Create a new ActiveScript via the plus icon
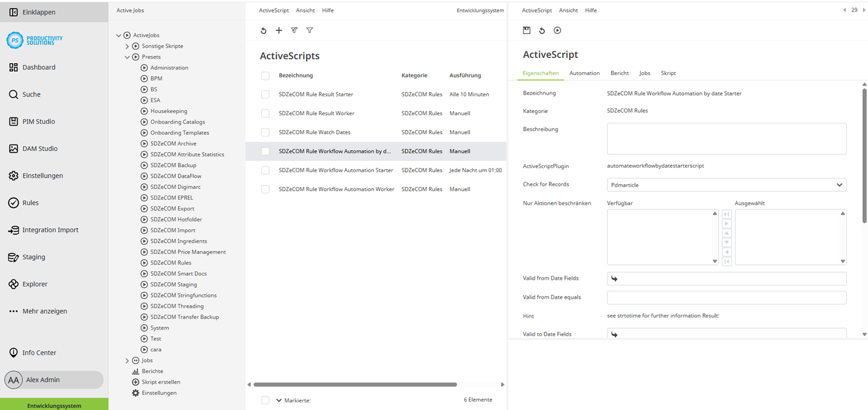868x410 pixels. [x=279, y=30]
